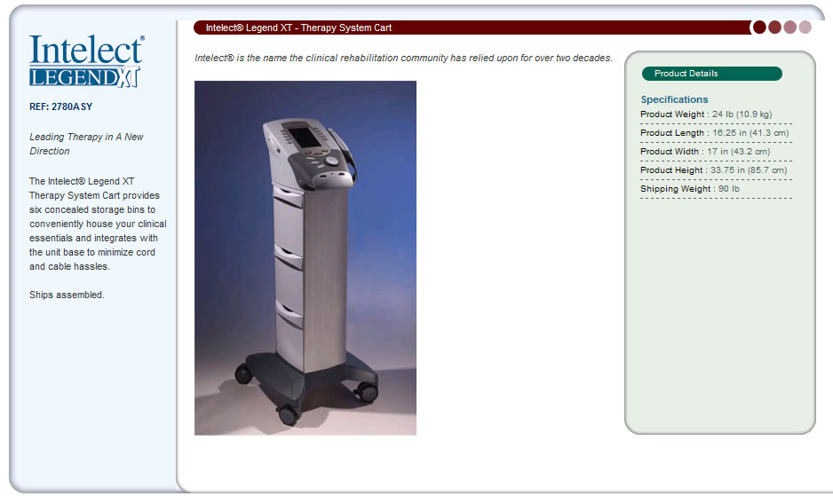Click the Shipping Weight 90 lb row

716,189
